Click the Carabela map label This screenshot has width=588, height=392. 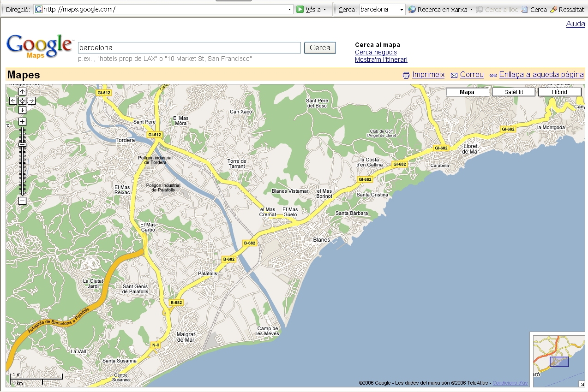tap(439, 165)
